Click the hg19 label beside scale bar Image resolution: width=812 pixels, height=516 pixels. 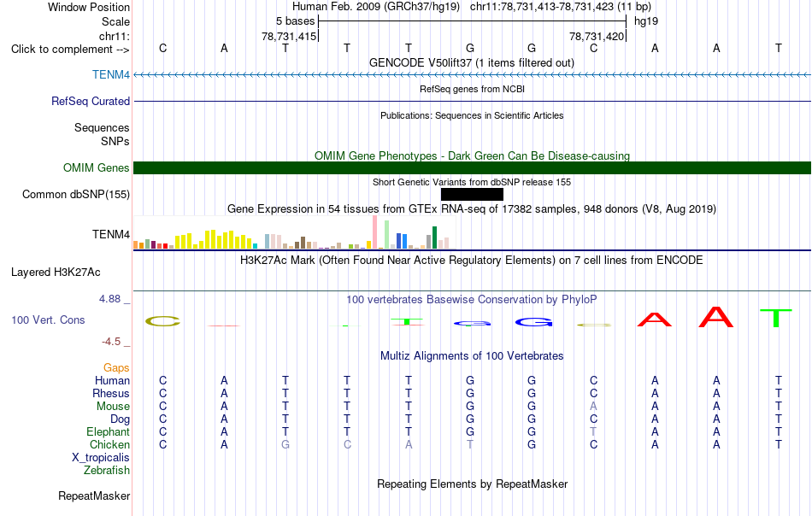coord(646,21)
